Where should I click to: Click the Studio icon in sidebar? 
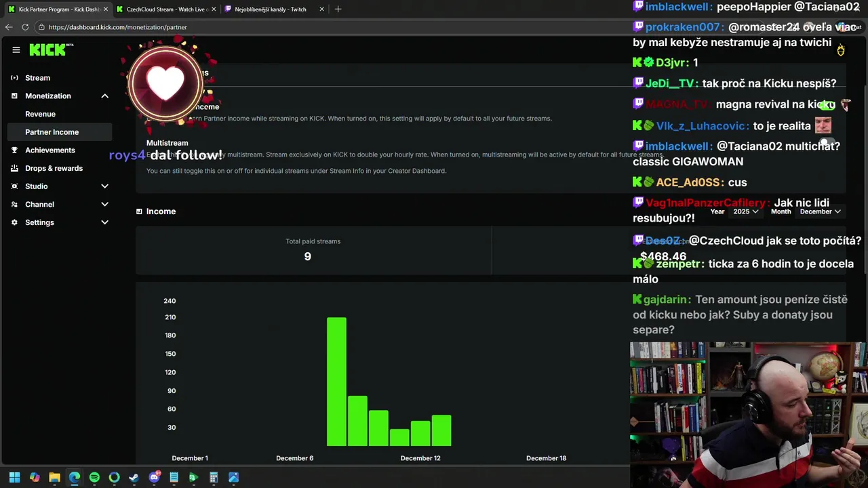pyautogui.click(x=14, y=186)
